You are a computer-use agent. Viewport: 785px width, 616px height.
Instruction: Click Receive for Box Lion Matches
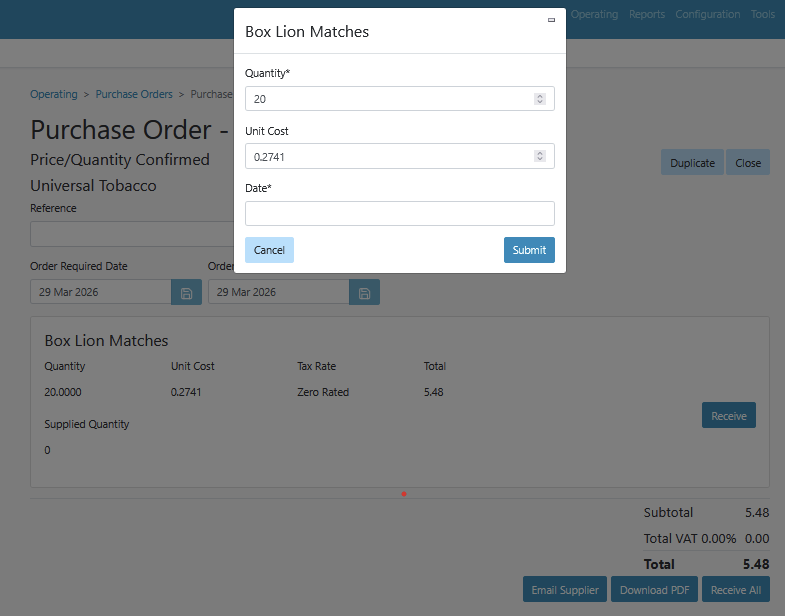click(x=729, y=415)
